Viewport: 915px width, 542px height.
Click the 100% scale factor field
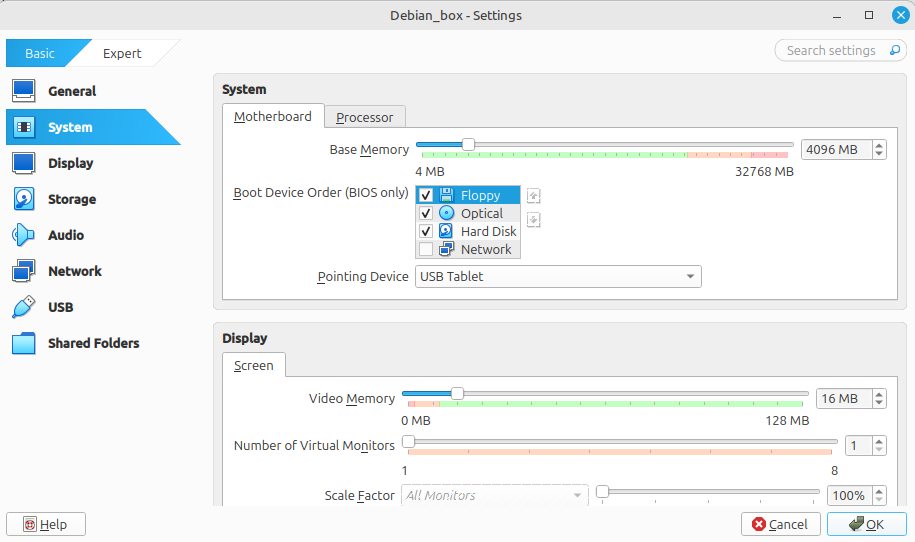pyautogui.click(x=850, y=495)
